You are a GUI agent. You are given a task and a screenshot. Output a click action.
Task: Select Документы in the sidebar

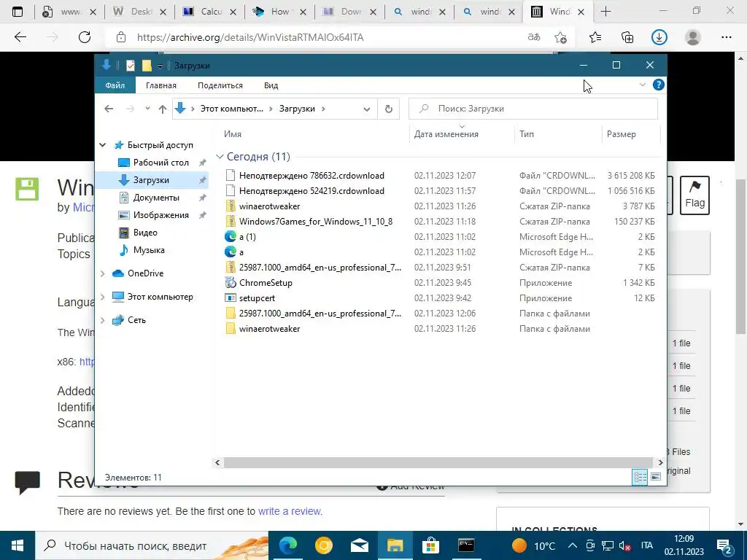[x=156, y=198]
